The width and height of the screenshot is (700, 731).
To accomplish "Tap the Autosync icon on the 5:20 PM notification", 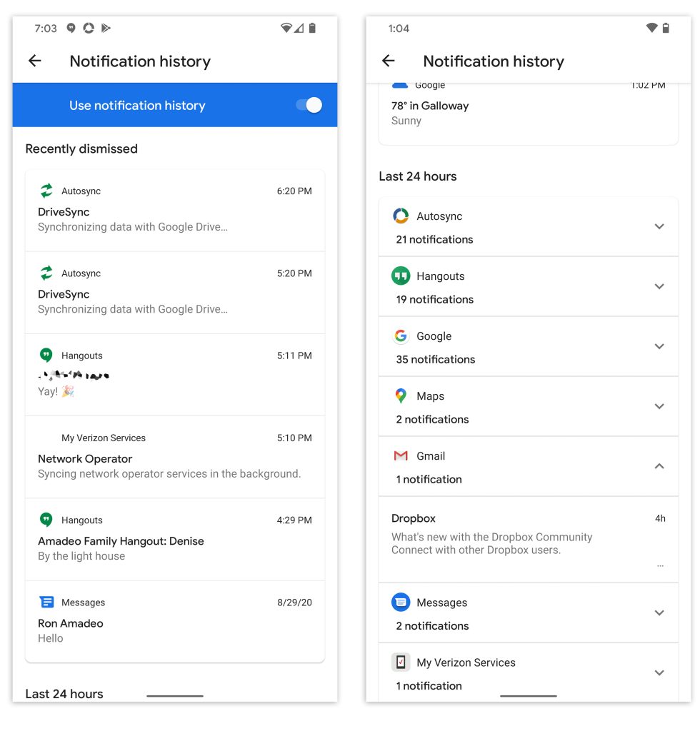I will [46, 273].
